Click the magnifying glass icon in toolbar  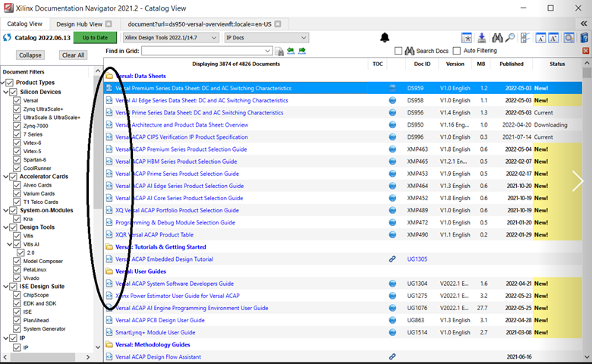511,38
